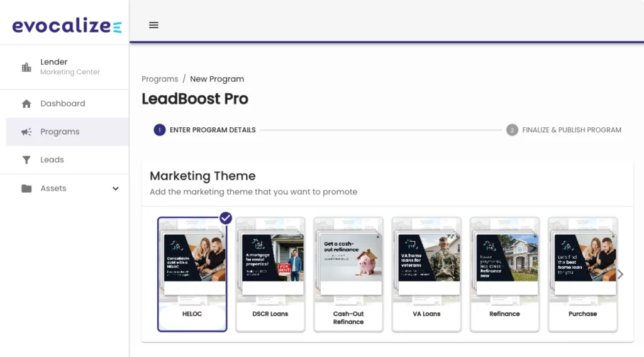Open Lender Marketing Center

(65, 67)
